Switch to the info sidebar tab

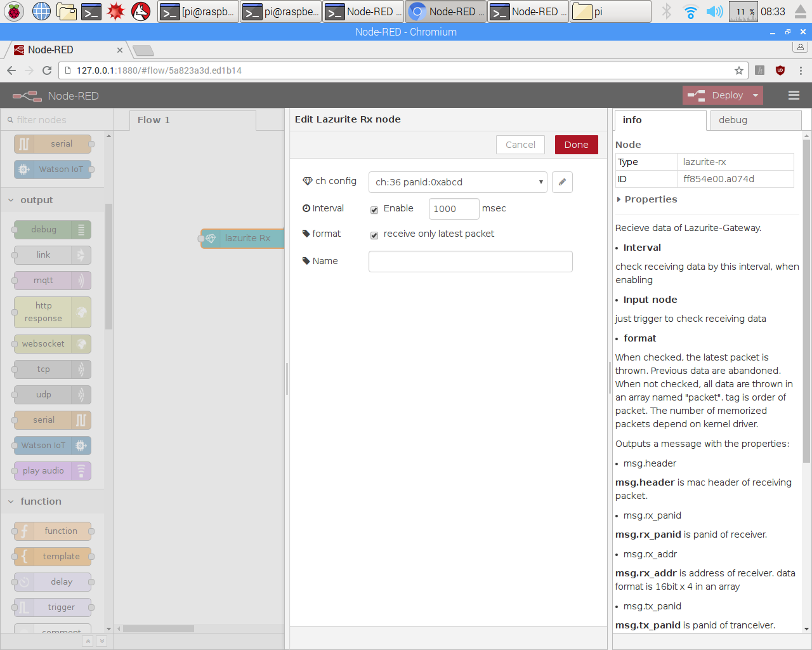(660, 120)
